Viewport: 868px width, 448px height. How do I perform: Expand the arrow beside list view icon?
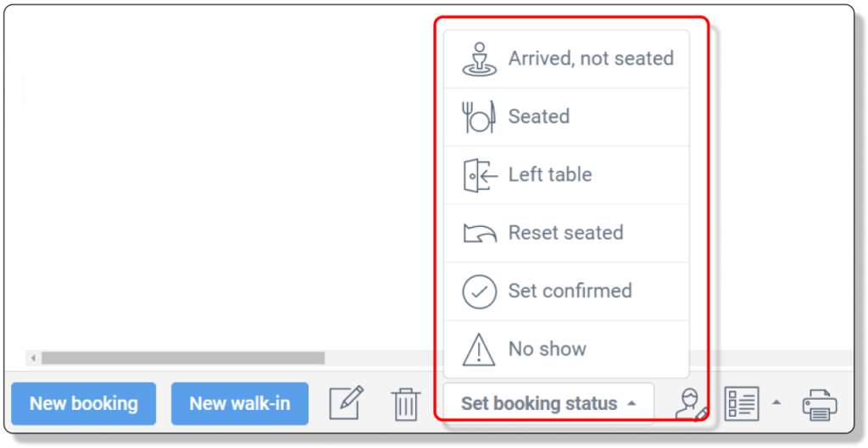pos(776,402)
